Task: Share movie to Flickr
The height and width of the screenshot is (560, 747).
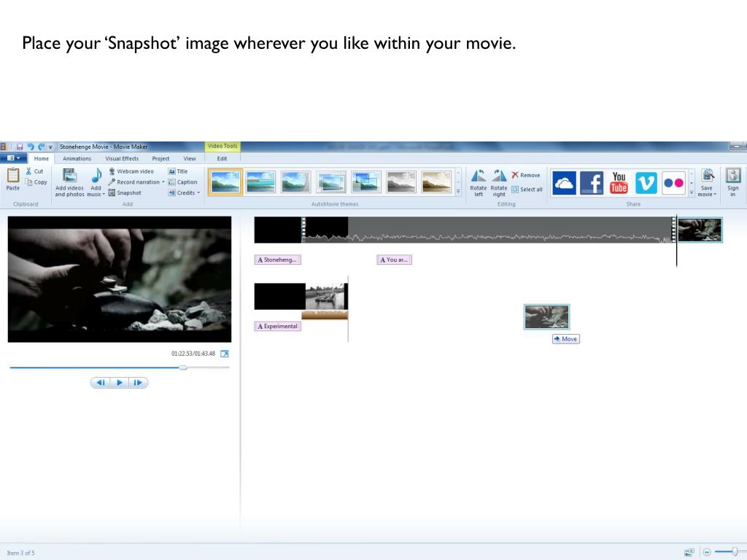Action: coord(673,183)
